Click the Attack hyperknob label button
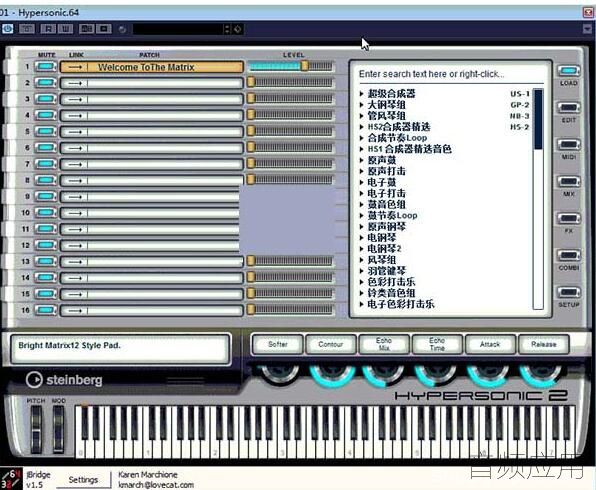The image size is (596, 490). (490, 344)
